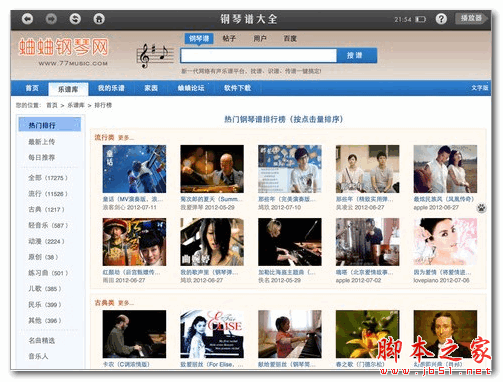The height and width of the screenshot is (382, 503).
Task: Click 排行榜 in the breadcrumb trail
Action: point(103,105)
